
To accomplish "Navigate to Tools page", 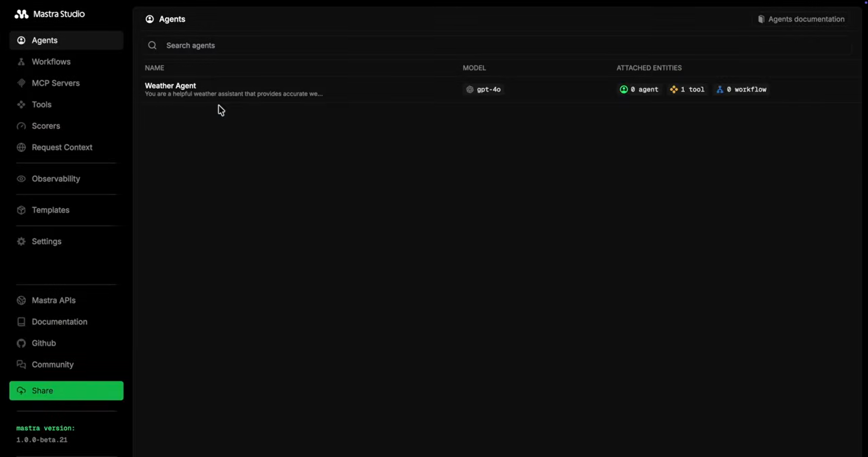I will [x=67, y=104].
